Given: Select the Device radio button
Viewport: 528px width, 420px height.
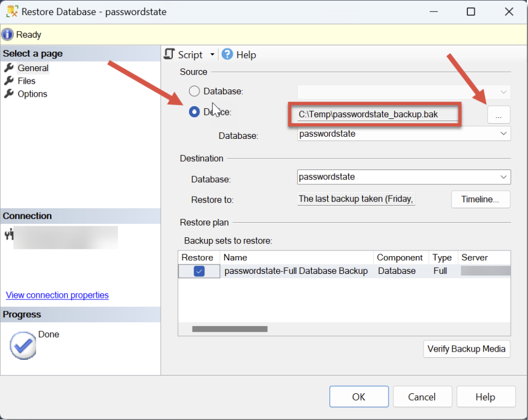Looking at the screenshot, I should pyautogui.click(x=195, y=112).
